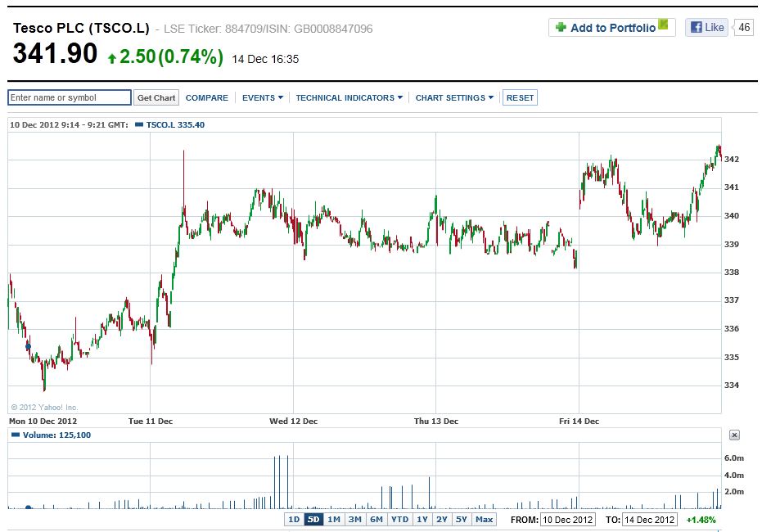The width and height of the screenshot is (762, 532).
Task: Click the Facebook logo icon
Action: click(696, 27)
